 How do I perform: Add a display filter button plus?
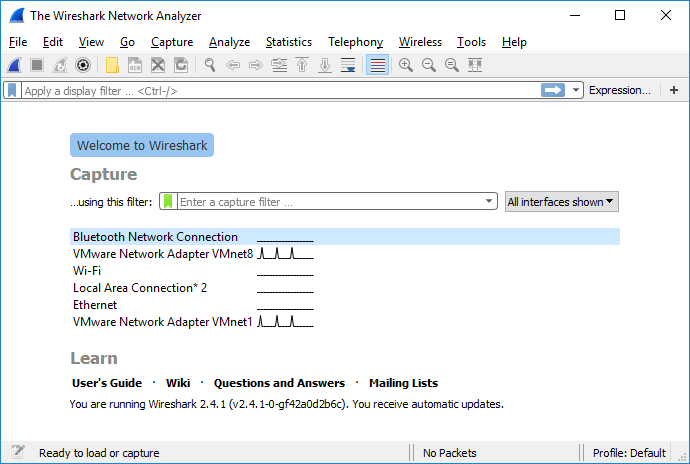click(x=674, y=90)
